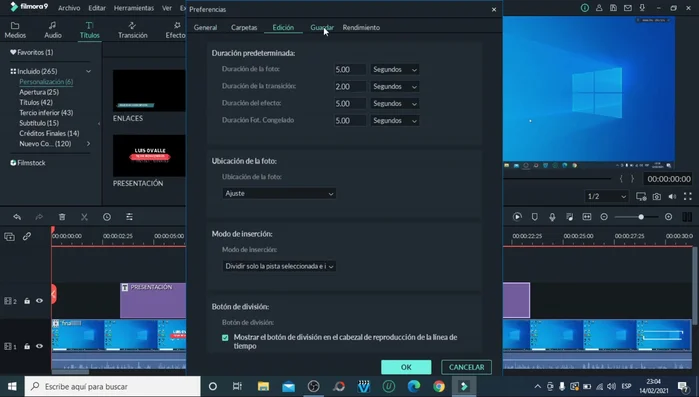
Task: Open the photo duration units dropdown
Action: pyautogui.click(x=395, y=70)
